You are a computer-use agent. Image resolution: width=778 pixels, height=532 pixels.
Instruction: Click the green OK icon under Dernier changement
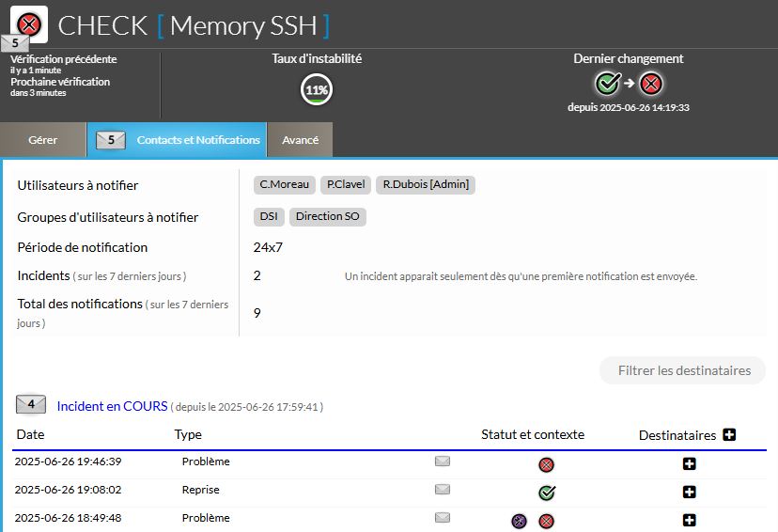click(x=608, y=85)
